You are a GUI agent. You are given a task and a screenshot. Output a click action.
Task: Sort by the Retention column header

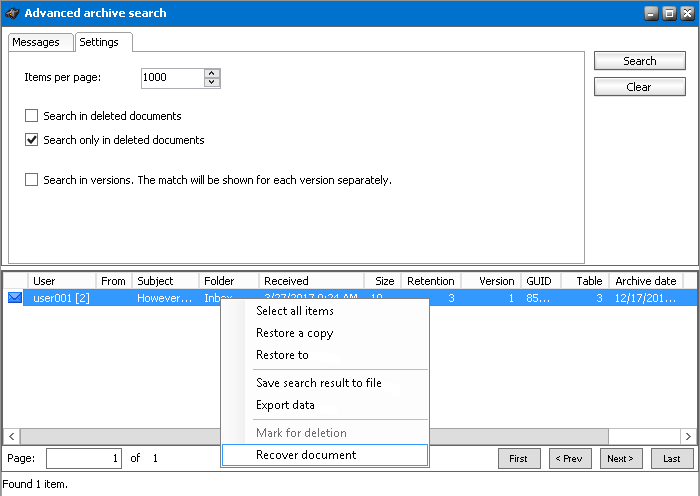coord(431,281)
